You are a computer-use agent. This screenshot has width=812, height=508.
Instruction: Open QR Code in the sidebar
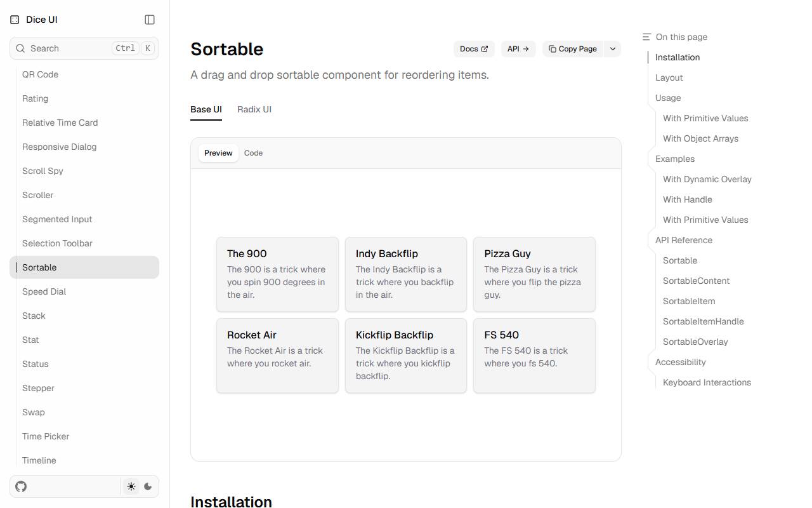point(84,74)
